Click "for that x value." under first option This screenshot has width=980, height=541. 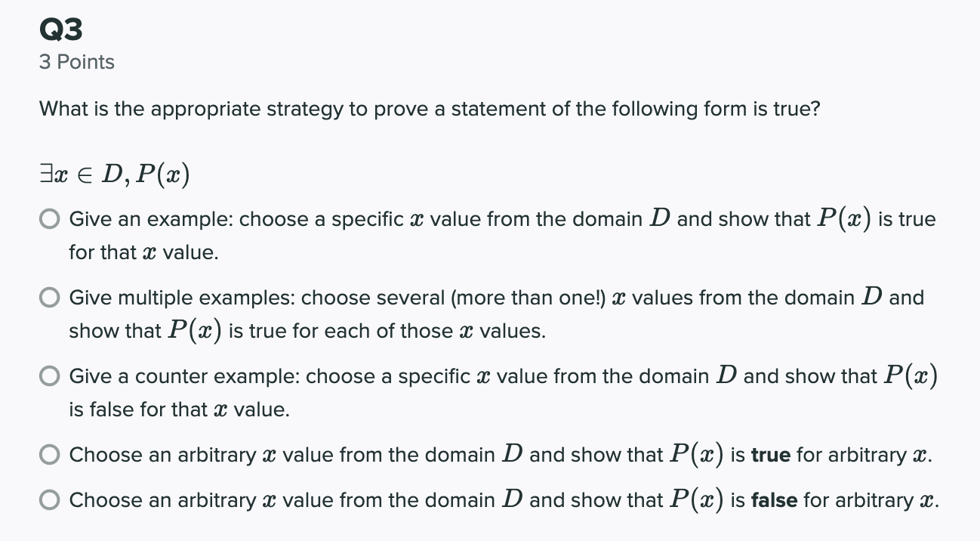143,252
